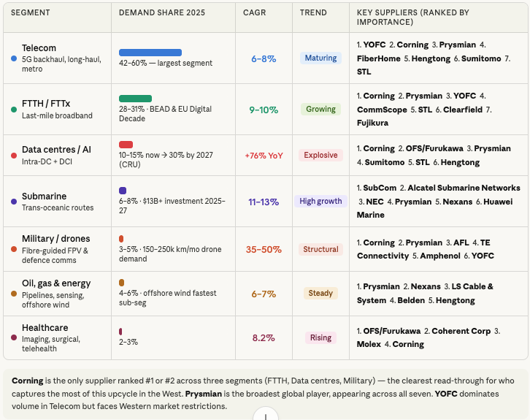
Task: Click LS Cable & System supplier name
Action: [425, 293]
